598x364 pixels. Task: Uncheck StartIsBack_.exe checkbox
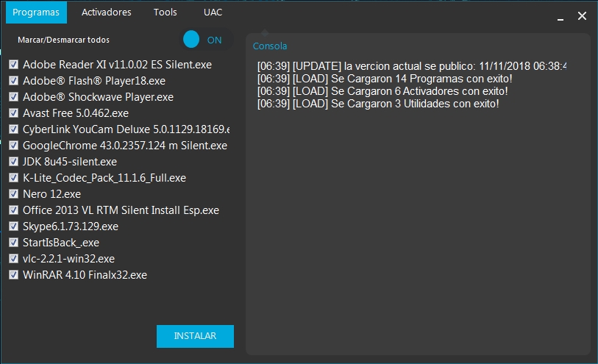click(14, 243)
